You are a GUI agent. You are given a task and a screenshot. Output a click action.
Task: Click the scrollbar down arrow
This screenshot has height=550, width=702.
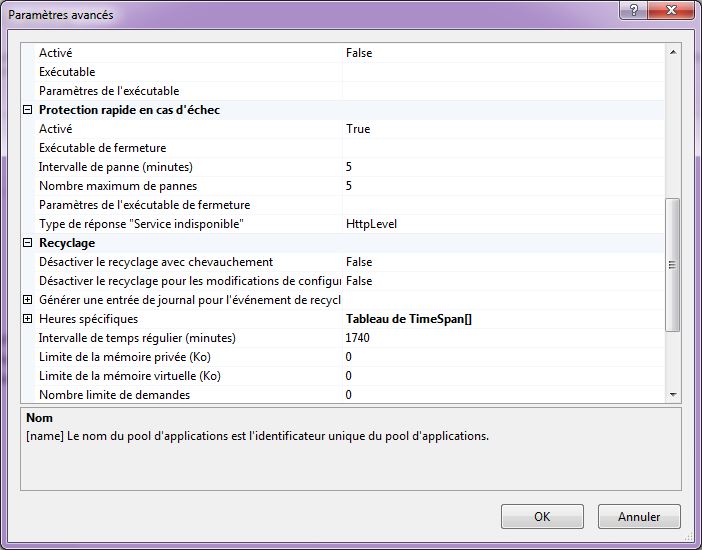pos(672,395)
